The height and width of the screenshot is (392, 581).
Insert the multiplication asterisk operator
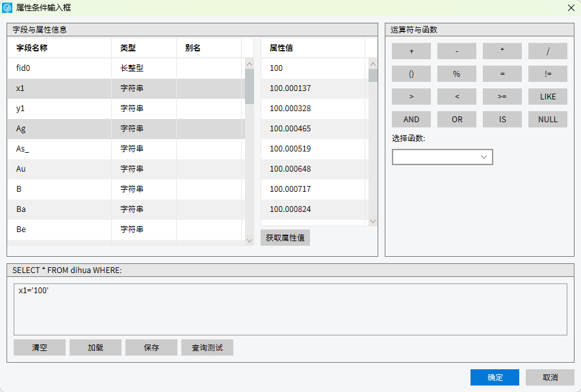click(502, 51)
